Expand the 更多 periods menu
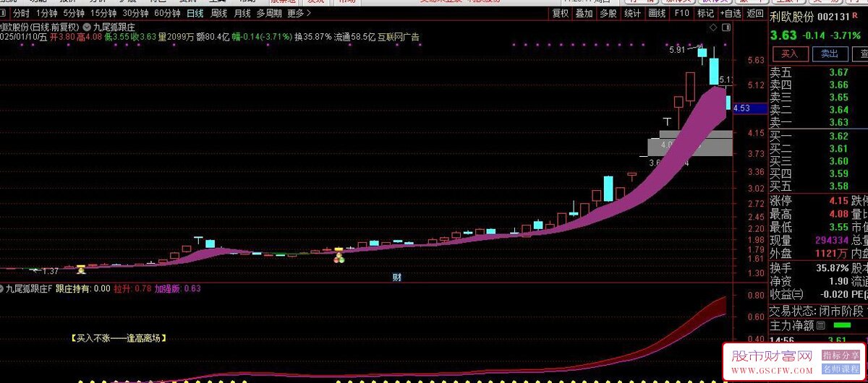868x383 pixels. pyautogui.click(x=299, y=13)
